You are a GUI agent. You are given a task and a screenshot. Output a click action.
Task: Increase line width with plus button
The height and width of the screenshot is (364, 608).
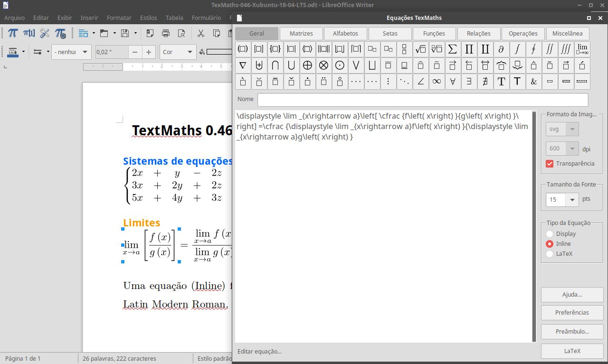tap(149, 52)
